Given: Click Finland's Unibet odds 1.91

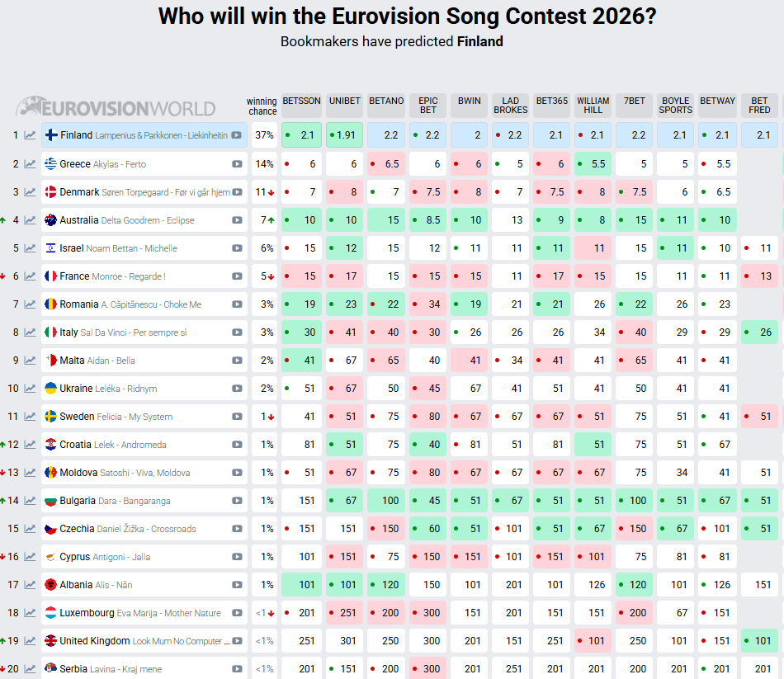Looking at the screenshot, I should tap(344, 135).
